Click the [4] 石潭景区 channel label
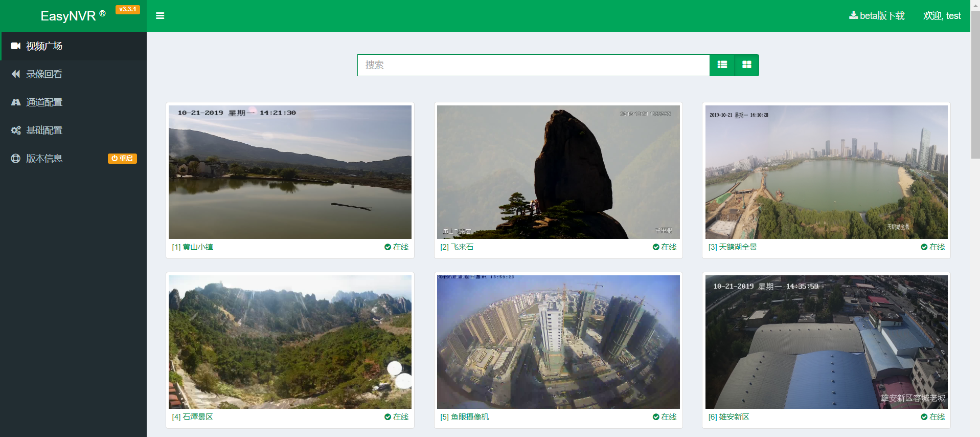 (x=193, y=417)
